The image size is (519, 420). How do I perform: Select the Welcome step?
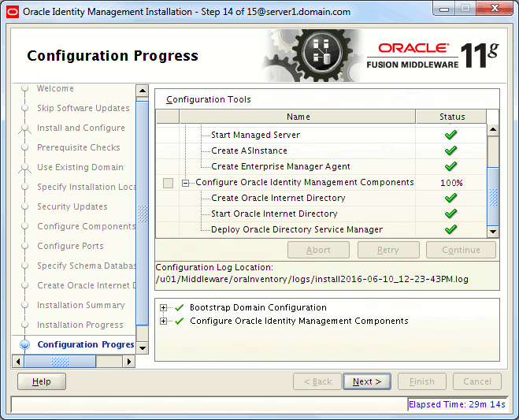click(55, 88)
